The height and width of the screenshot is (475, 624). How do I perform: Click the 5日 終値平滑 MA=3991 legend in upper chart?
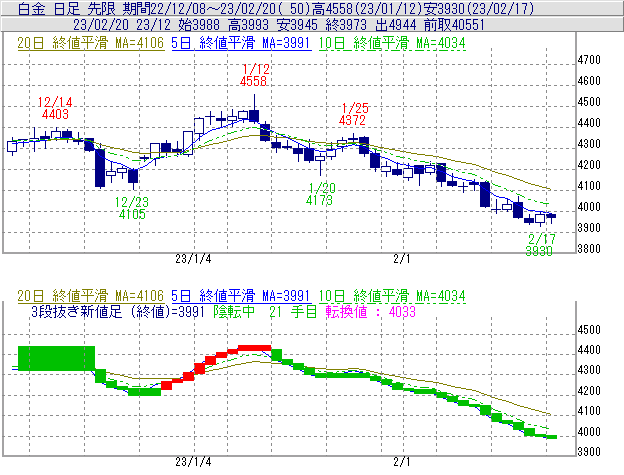[x=240, y=43]
